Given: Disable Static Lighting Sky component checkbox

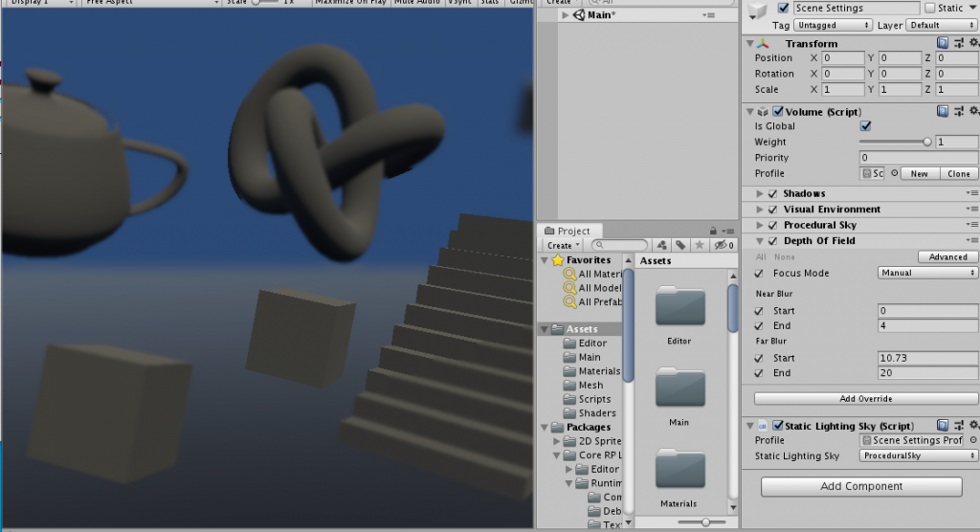Looking at the screenshot, I should click(x=778, y=426).
